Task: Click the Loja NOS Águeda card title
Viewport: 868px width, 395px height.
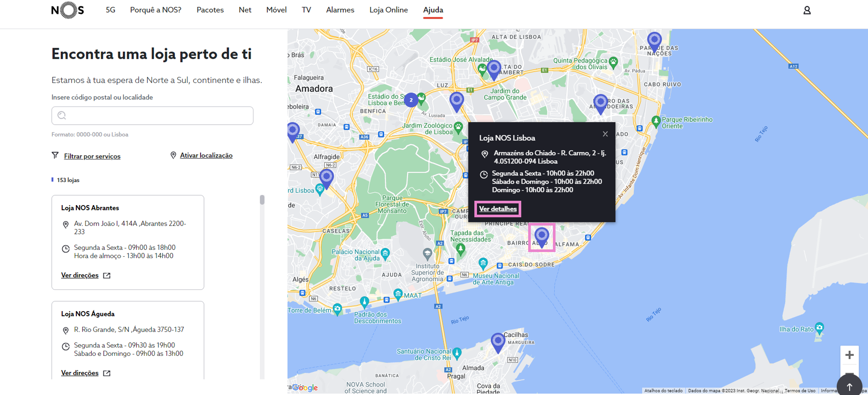Action: coord(88,314)
